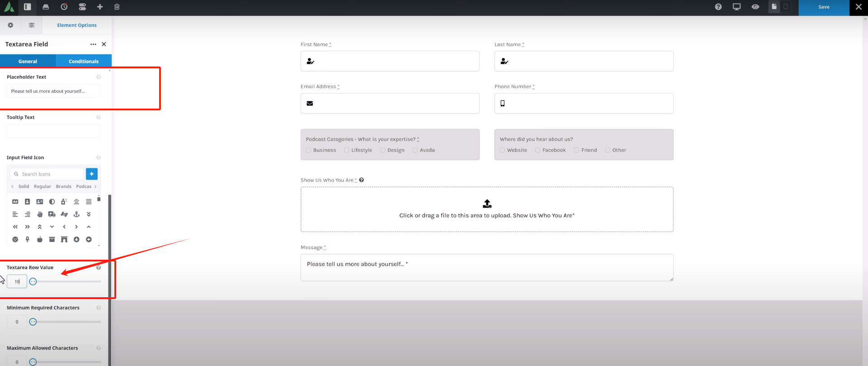The width and height of the screenshot is (868, 366).
Task: Click the plus icon in top toolbar
Action: 100,7
